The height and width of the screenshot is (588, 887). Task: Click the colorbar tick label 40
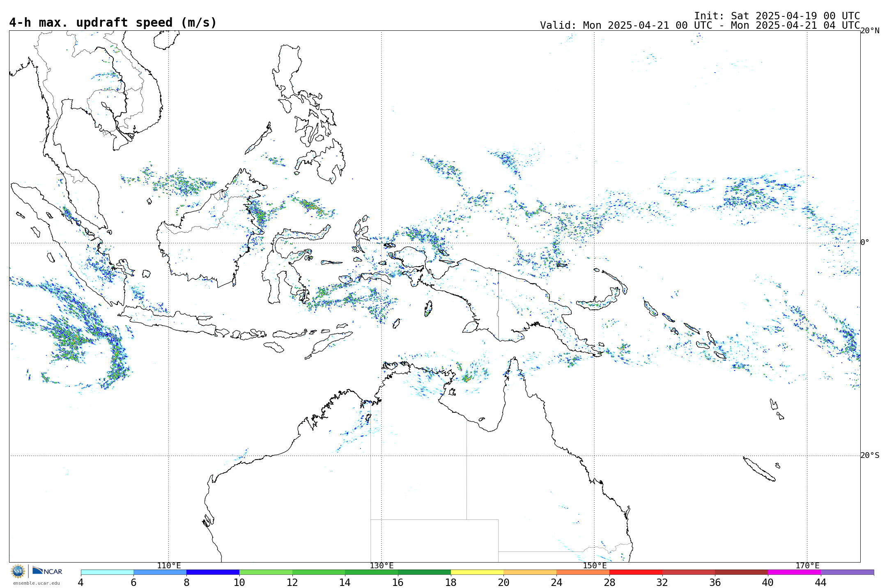pos(768,583)
